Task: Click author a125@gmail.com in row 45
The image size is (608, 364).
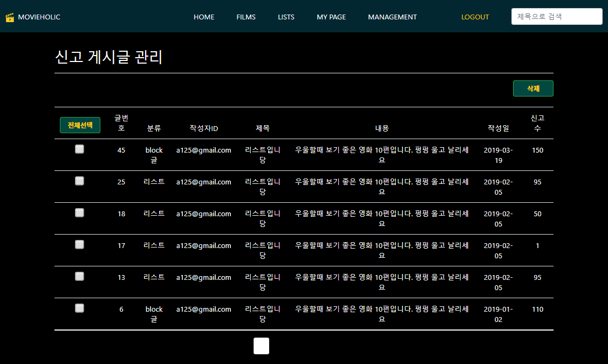Action: point(203,150)
